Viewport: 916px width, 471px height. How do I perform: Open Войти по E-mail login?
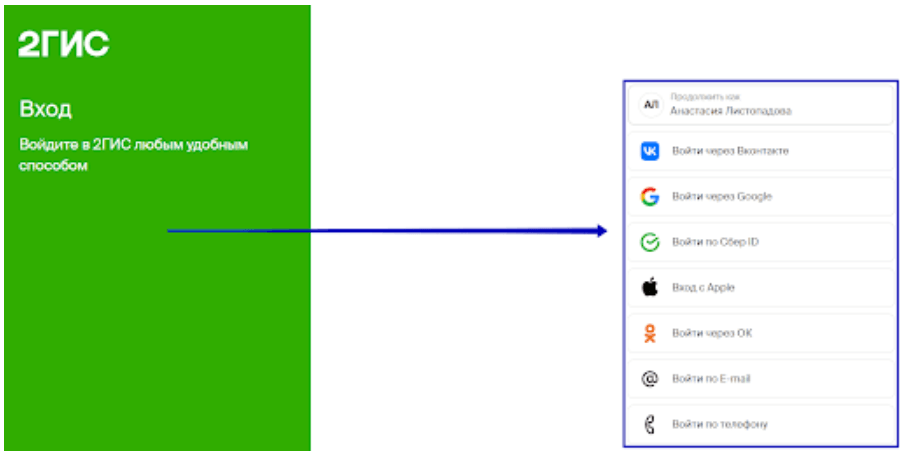[761, 379]
